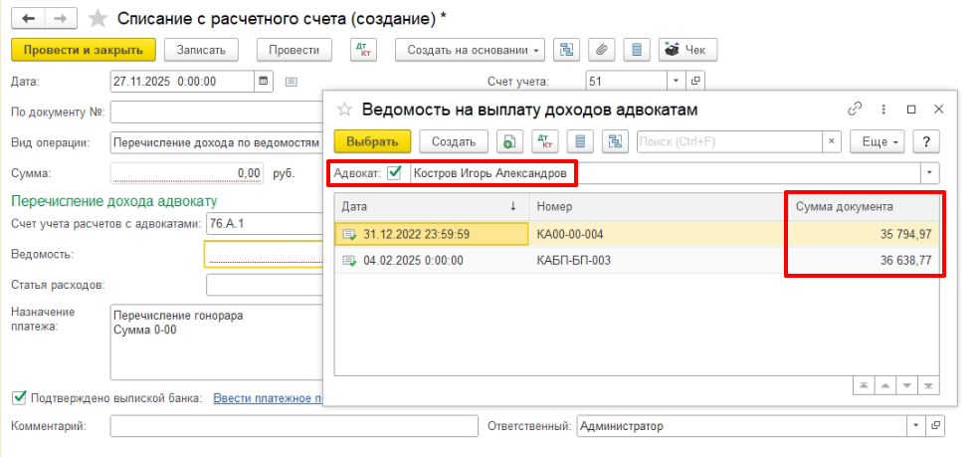Clear search field with the x button
Viewport: 980px width, 457px height.
(x=832, y=141)
